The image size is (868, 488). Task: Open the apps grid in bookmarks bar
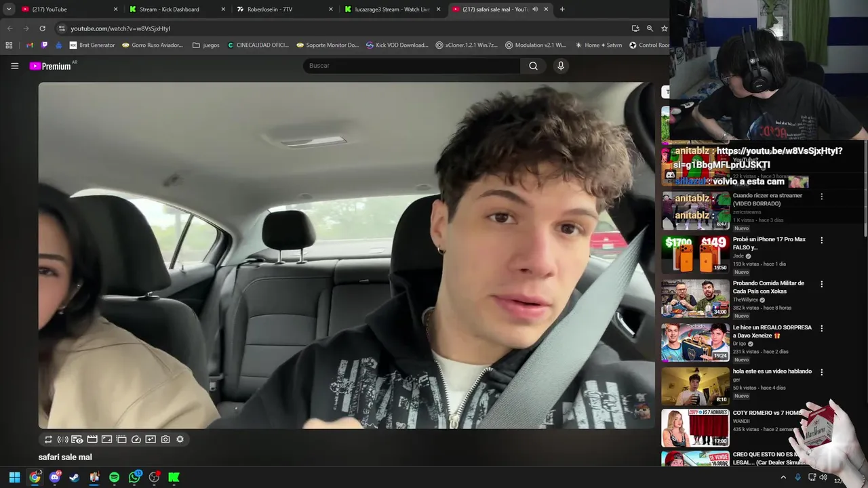coord(9,45)
